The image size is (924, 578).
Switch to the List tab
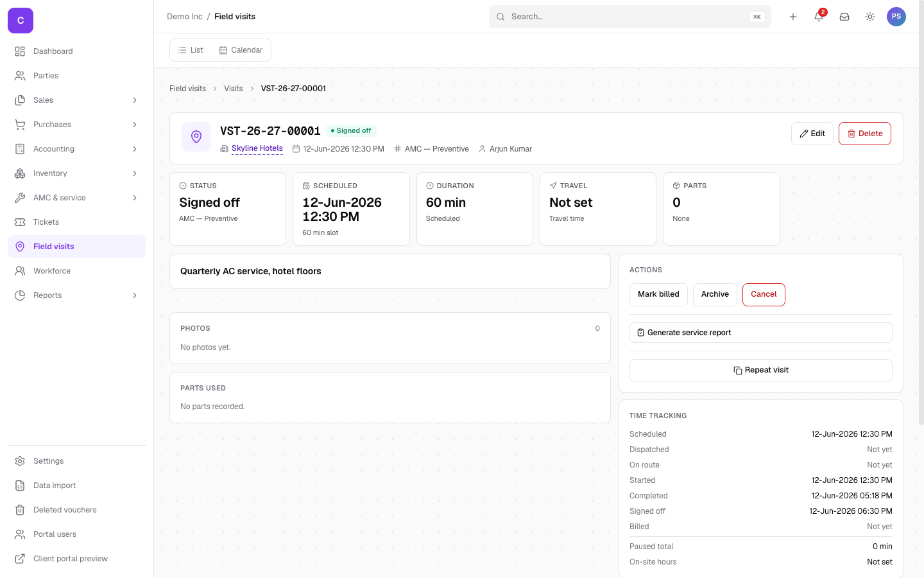point(191,50)
